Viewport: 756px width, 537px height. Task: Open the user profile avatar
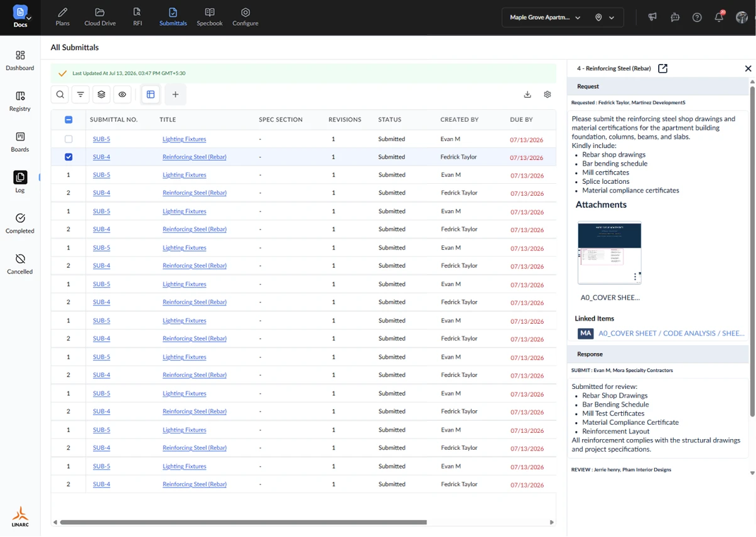(x=742, y=18)
